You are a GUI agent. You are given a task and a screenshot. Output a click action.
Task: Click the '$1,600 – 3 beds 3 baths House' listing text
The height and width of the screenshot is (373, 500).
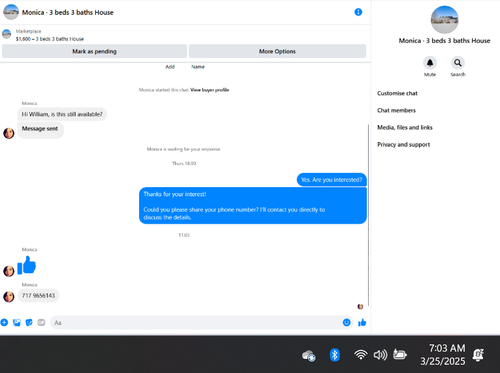[50, 39]
